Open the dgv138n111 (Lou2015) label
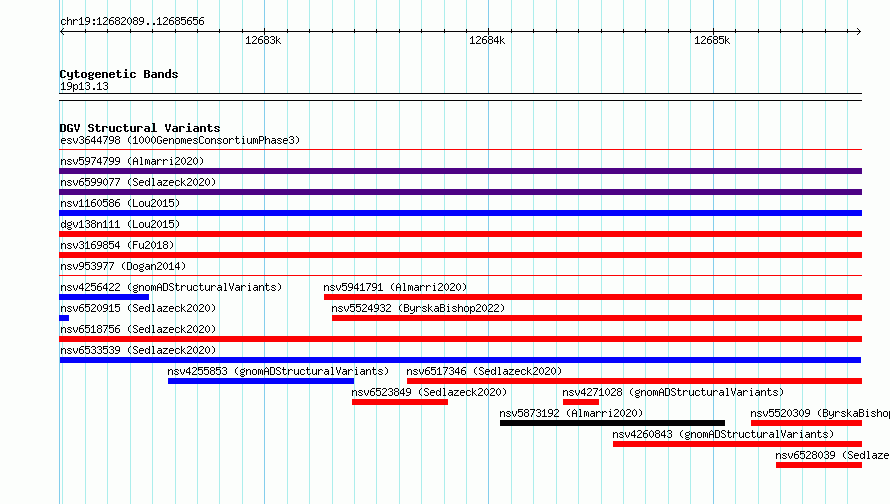 tap(120, 224)
